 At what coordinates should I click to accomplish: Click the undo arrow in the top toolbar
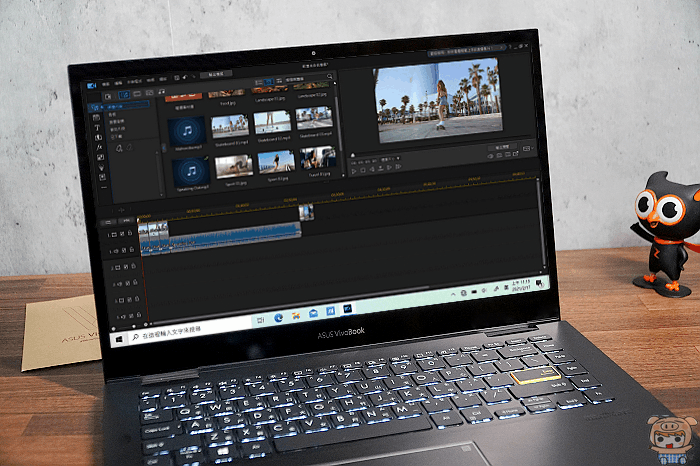(184, 78)
